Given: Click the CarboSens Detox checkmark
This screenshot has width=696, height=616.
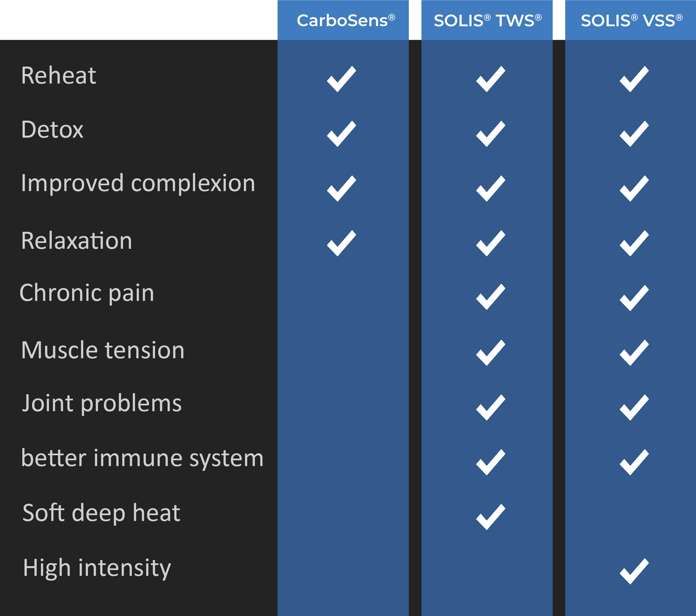Looking at the screenshot, I should [342, 134].
